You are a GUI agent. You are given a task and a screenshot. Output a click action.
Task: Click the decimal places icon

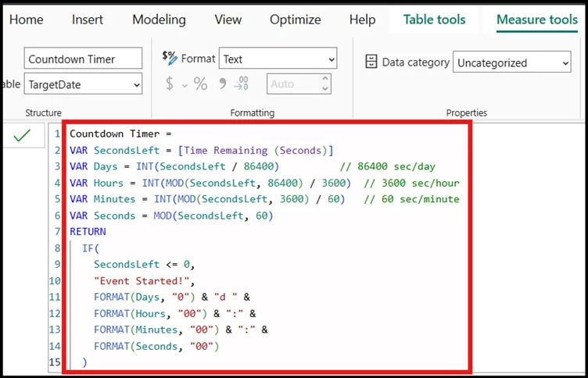coord(242,84)
